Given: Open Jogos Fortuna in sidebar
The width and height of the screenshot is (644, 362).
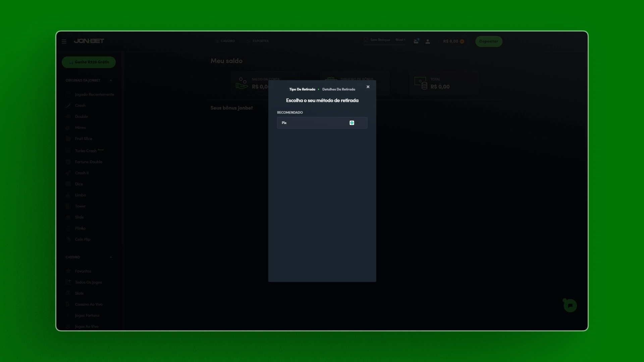Looking at the screenshot, I should (x=83, y=315).
